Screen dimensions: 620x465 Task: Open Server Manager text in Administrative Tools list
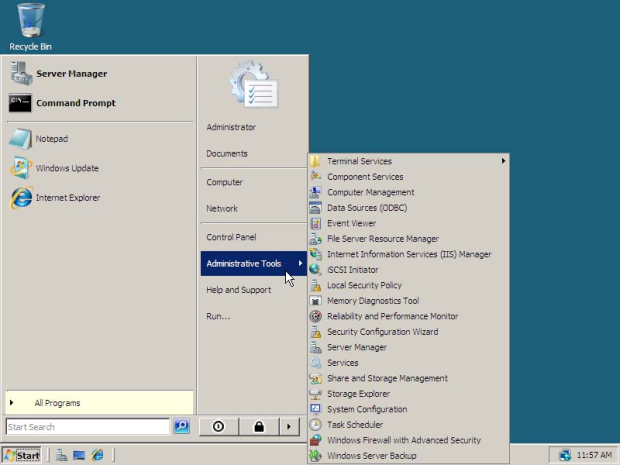(x=357, y=347)
